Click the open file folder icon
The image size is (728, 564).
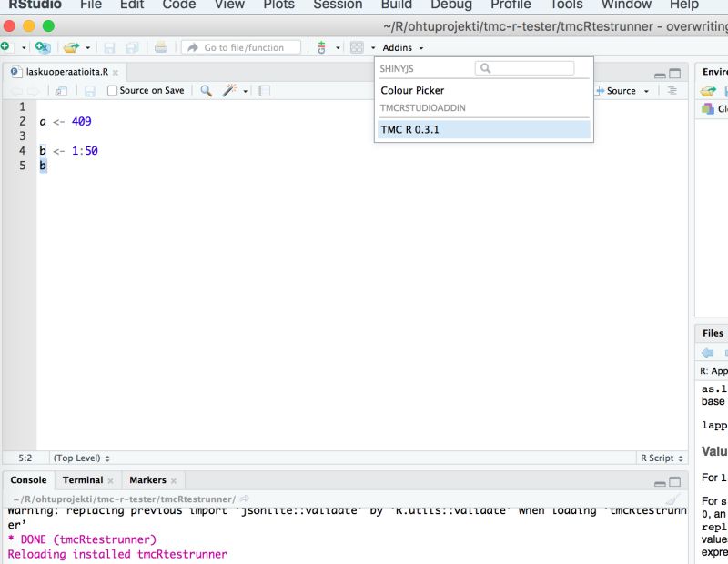pyautogui.click(x=72, y=47)
